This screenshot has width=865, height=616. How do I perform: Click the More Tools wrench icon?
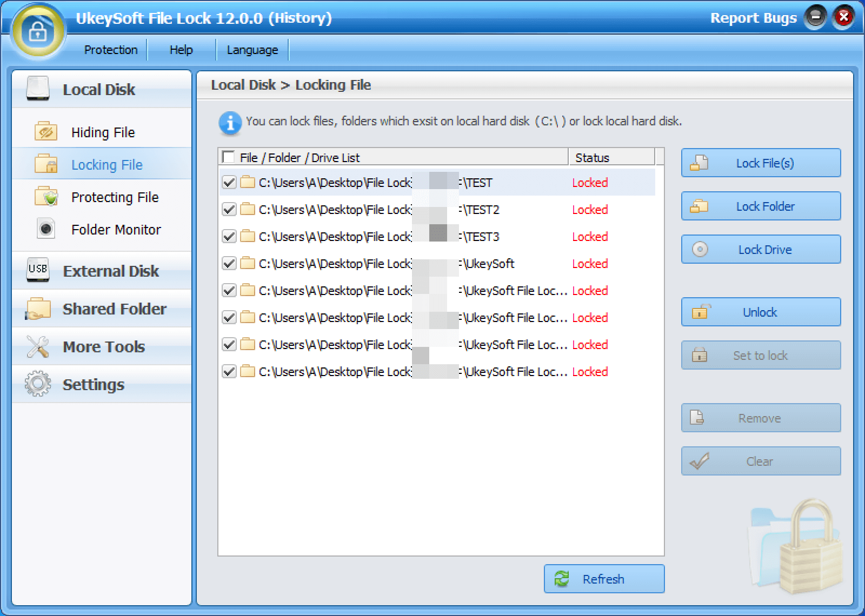click(x=38, y=346)
